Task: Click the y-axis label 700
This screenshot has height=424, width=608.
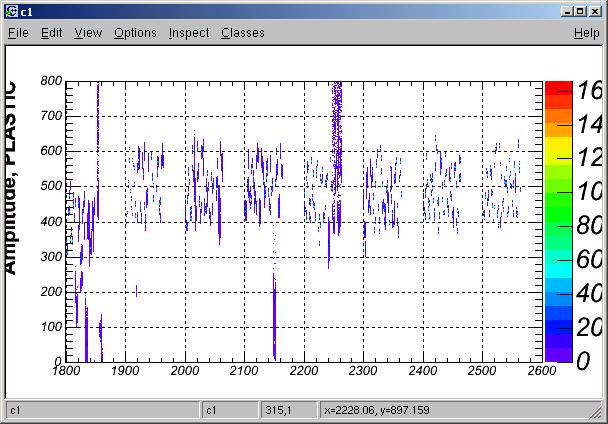Action: 51,116
